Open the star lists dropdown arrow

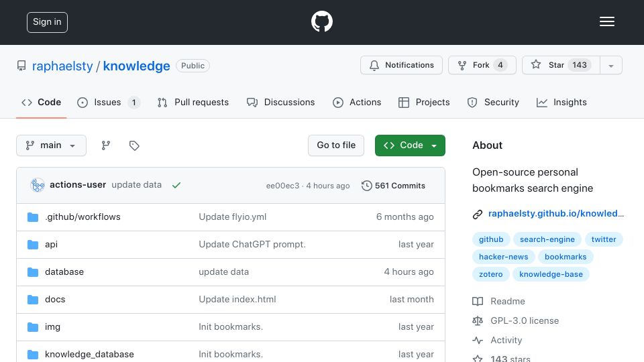coord(610,65)
